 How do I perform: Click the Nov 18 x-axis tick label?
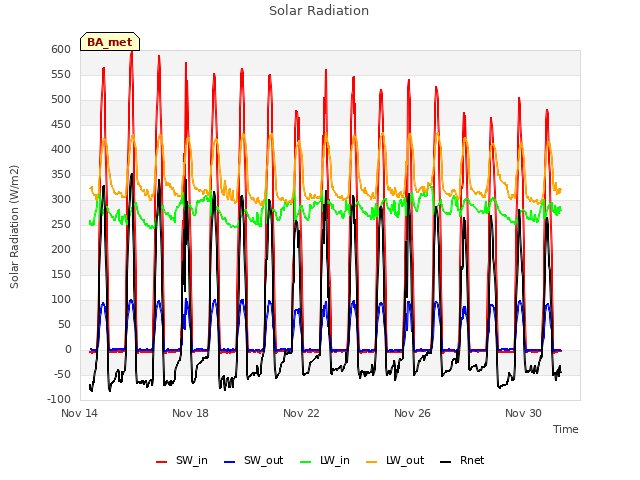[x=190, y=413]
